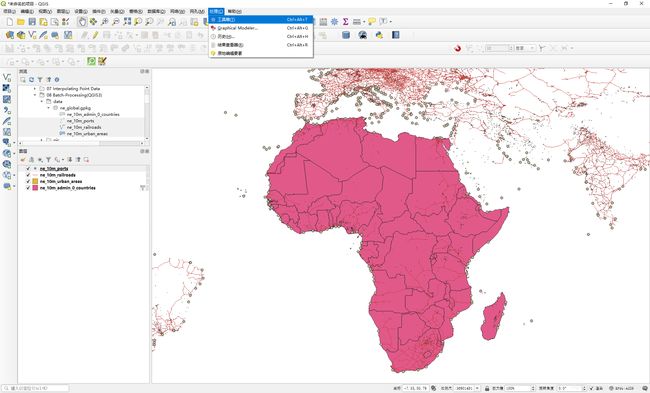Select Results Viewer entry Ctrl+Alt+R
Viewport: 650px width, 393px height.
tap(261, 45)
